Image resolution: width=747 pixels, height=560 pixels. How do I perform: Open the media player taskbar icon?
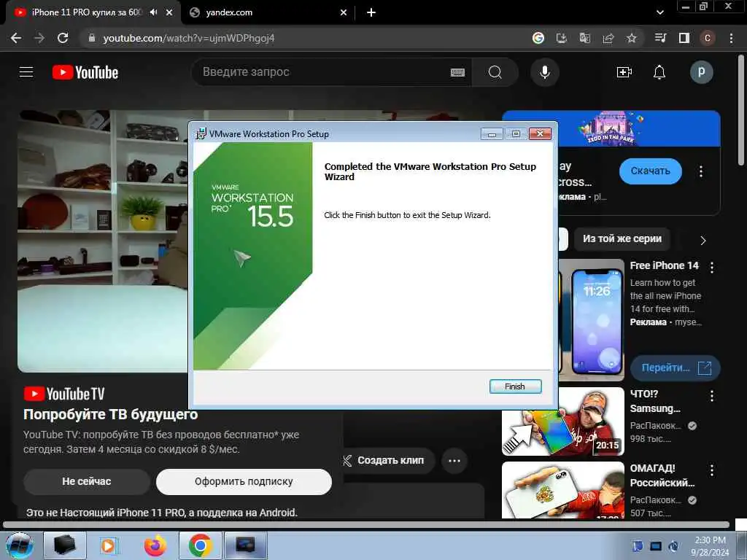coord(108,545)
